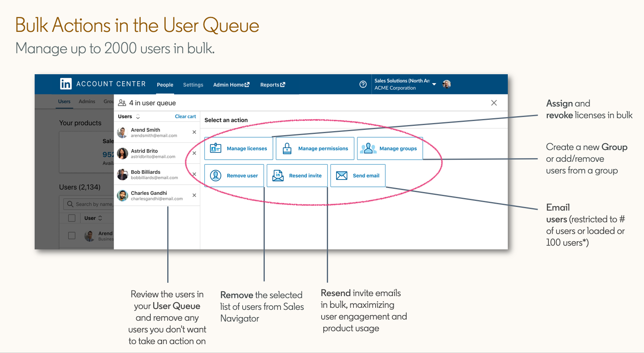644x353 pixels.
Task: Close the user queue panel
Action: (x=494, y=103)
